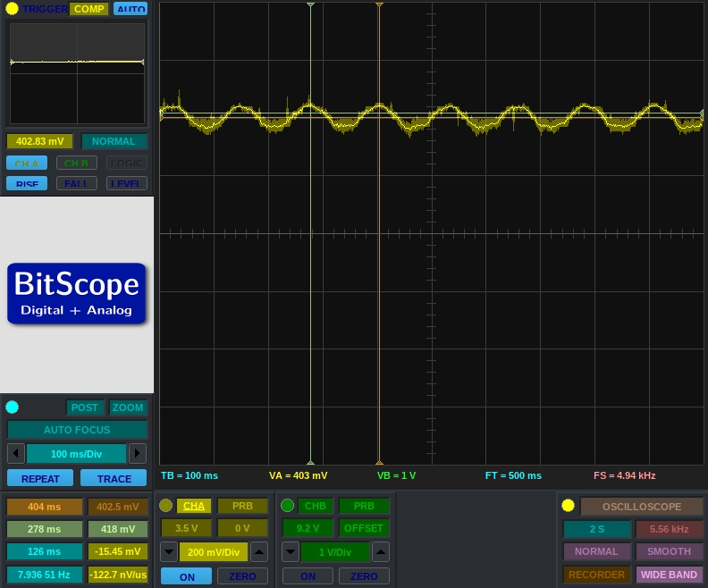This screenshot has height=588, width=708.
Task: Click the yellow capture indicator beside OSCILLOSCOPE
Action: 568,506
